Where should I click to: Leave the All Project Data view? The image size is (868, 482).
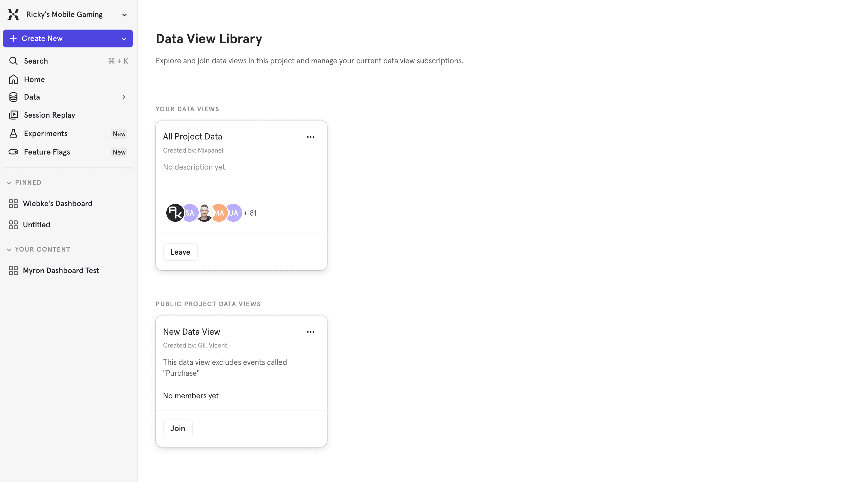[x=180, y=252]
